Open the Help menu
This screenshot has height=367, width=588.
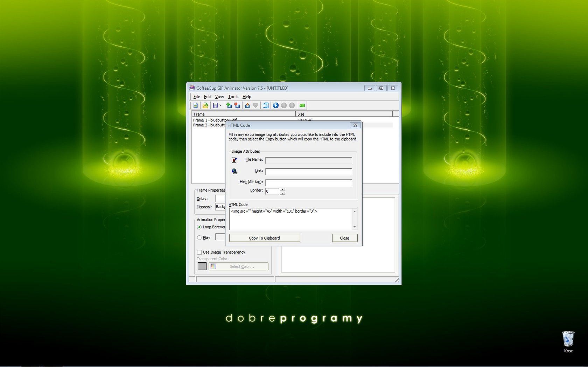point(247,97)
